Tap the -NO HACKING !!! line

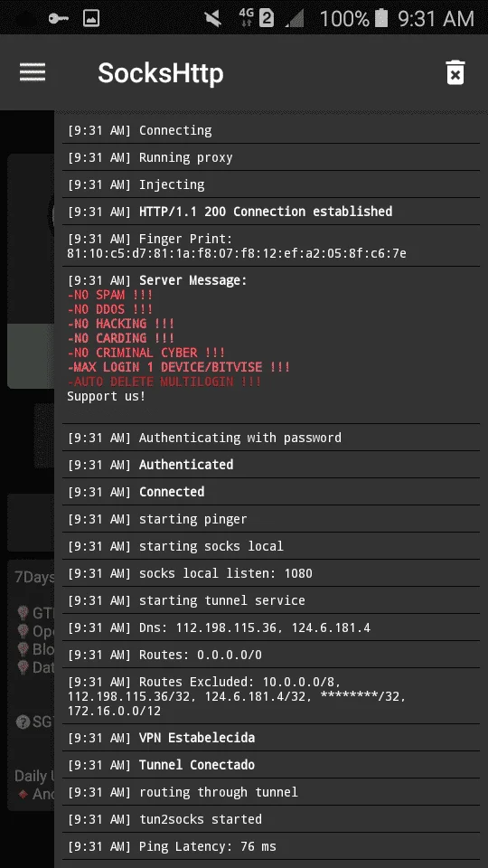(x=120, y=324)
